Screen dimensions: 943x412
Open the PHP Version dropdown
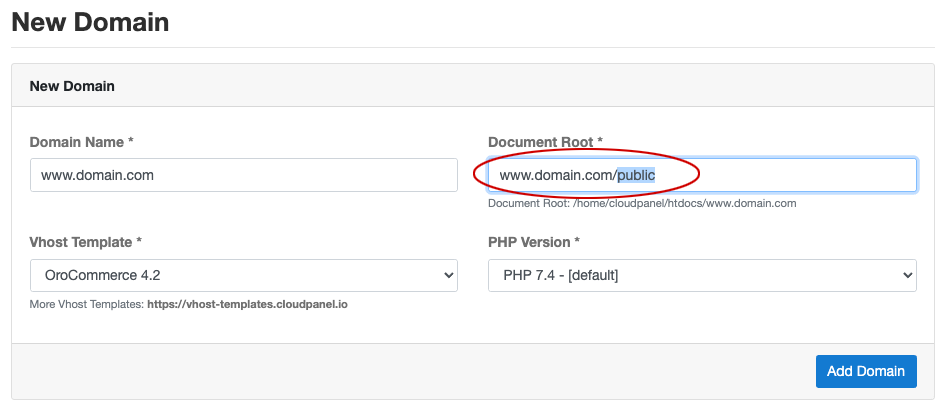pos(702,275)
